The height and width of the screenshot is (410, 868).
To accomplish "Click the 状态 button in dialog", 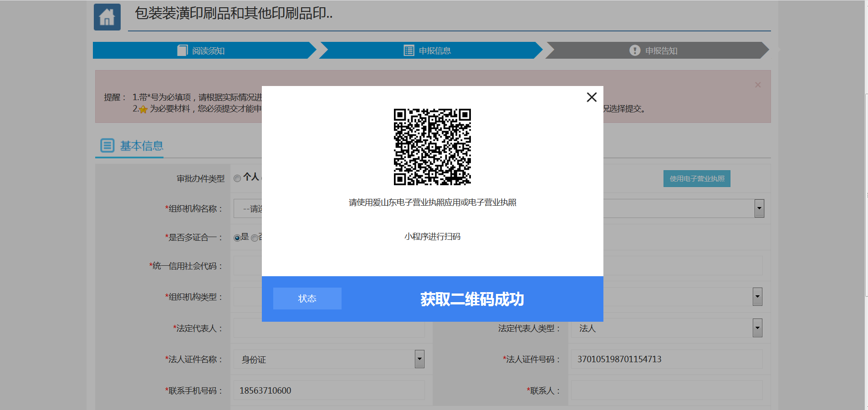I will click(x=307, y=299).
